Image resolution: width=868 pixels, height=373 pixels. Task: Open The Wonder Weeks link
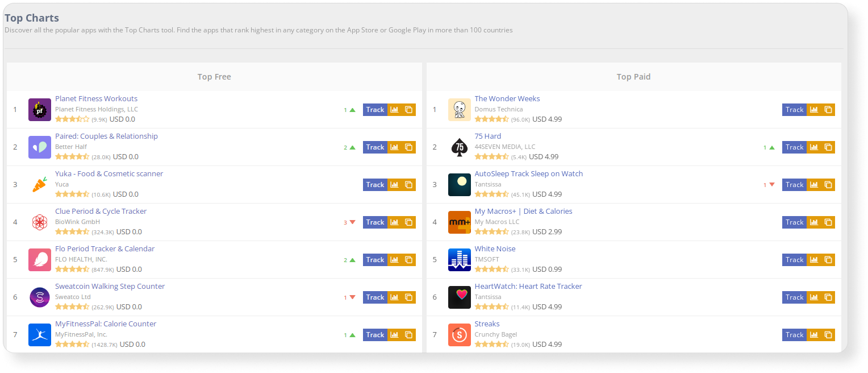click(x=507, y=99)
